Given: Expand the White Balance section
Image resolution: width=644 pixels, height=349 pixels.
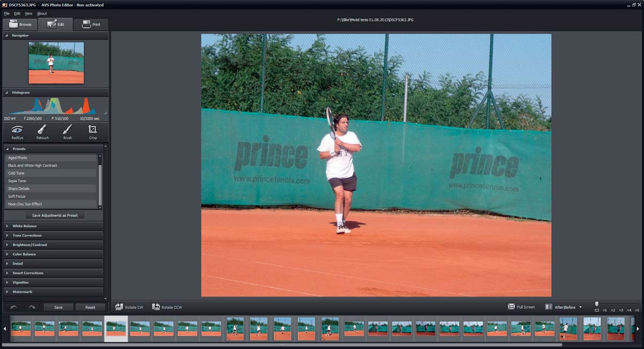Looking at the screenshot, I should (53, 226).
